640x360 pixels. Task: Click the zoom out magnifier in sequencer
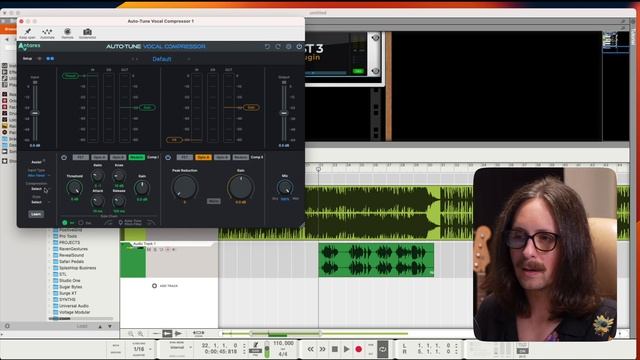click(x=131, y=334)
